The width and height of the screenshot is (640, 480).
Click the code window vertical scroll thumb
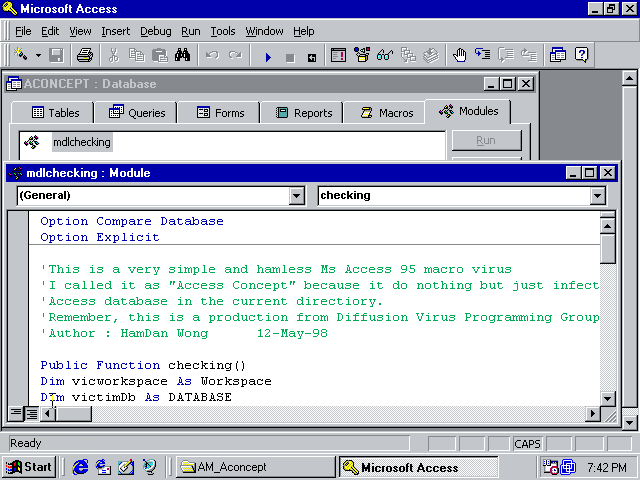click(x=608, y=249)
